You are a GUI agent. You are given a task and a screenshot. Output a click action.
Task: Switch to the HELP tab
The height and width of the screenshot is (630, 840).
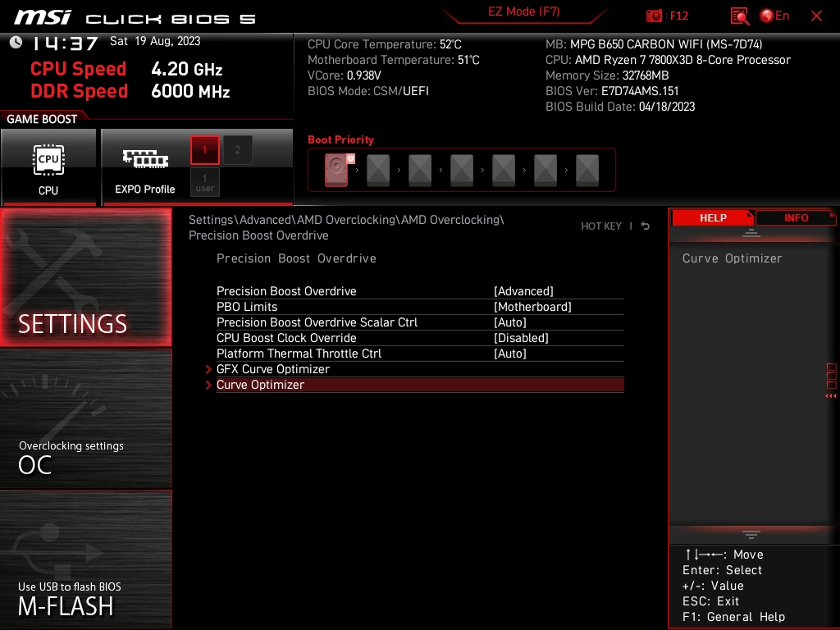713,218
